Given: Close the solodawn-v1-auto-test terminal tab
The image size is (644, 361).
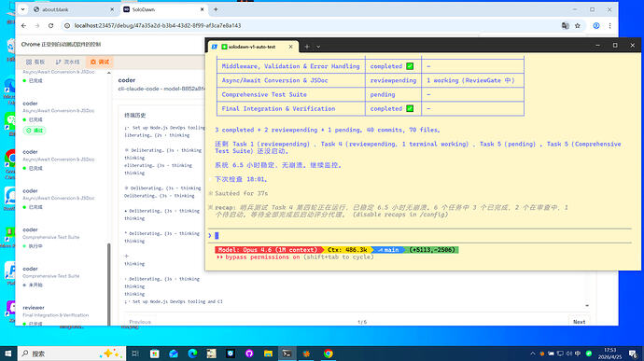Looking at the screenshot, I should point(291,47).
